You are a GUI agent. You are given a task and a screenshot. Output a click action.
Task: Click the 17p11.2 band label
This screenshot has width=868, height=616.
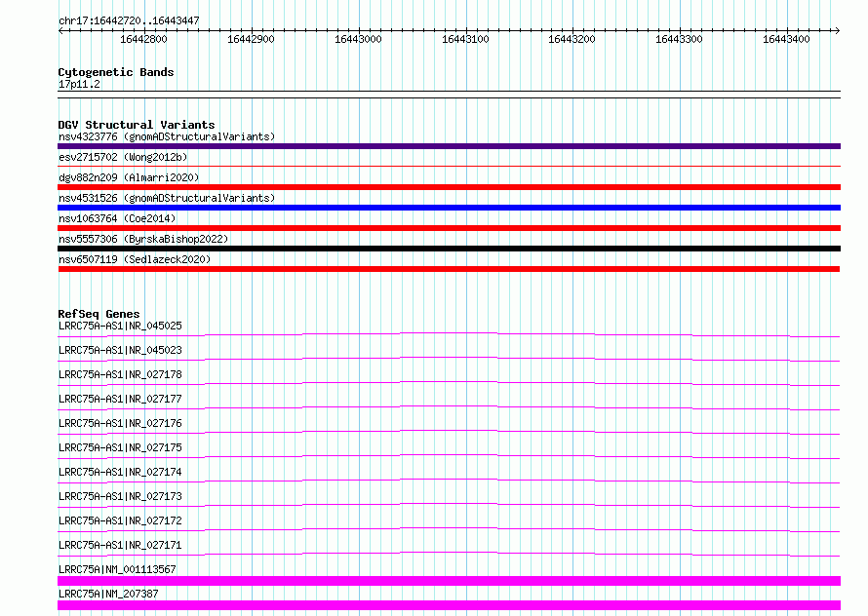(79, 84)
